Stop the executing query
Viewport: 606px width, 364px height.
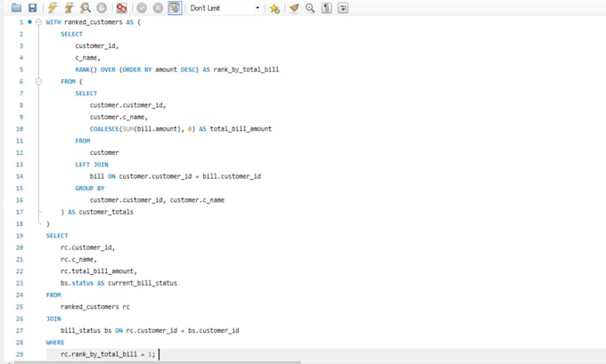[x=102, y=8]
